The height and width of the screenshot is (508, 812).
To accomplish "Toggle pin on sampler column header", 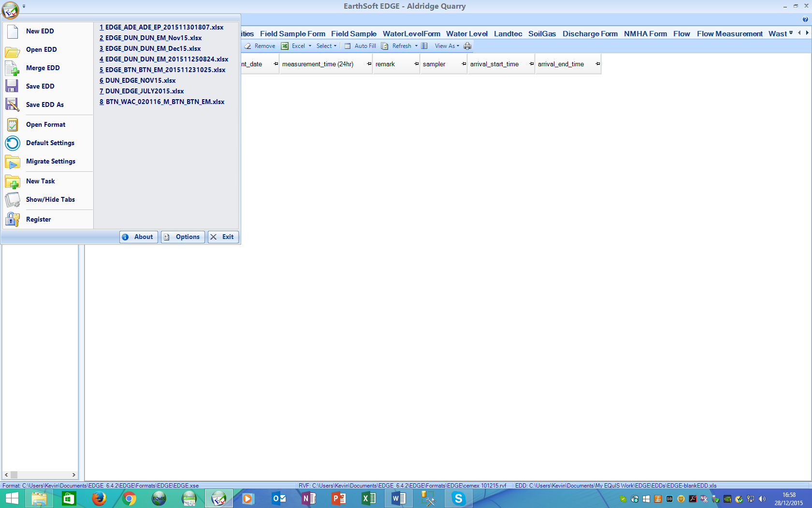I will 464,64.
